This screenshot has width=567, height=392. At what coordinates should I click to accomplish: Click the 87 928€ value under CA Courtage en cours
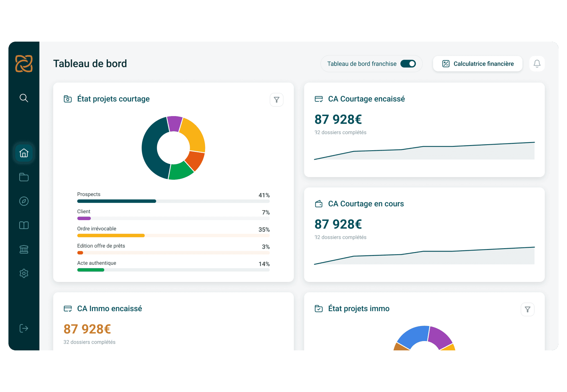[x=338, y=224]
